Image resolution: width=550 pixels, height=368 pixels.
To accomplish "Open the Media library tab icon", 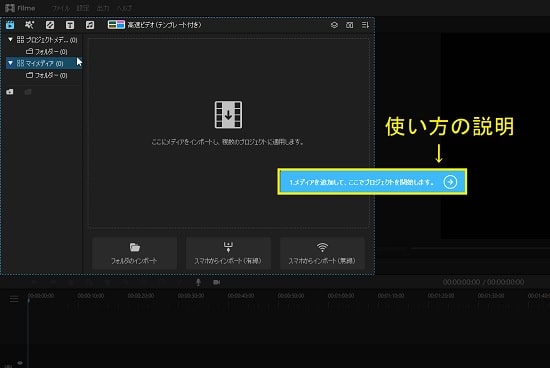I will tap(10, 25).
